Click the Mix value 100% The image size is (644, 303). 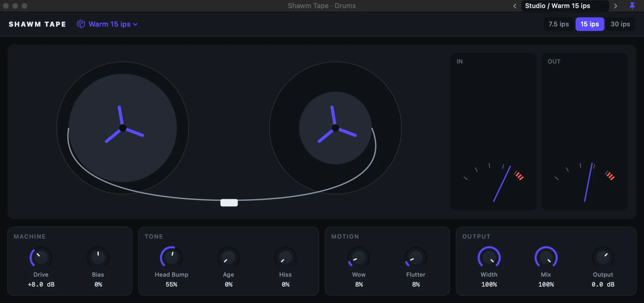coord(546,284)
